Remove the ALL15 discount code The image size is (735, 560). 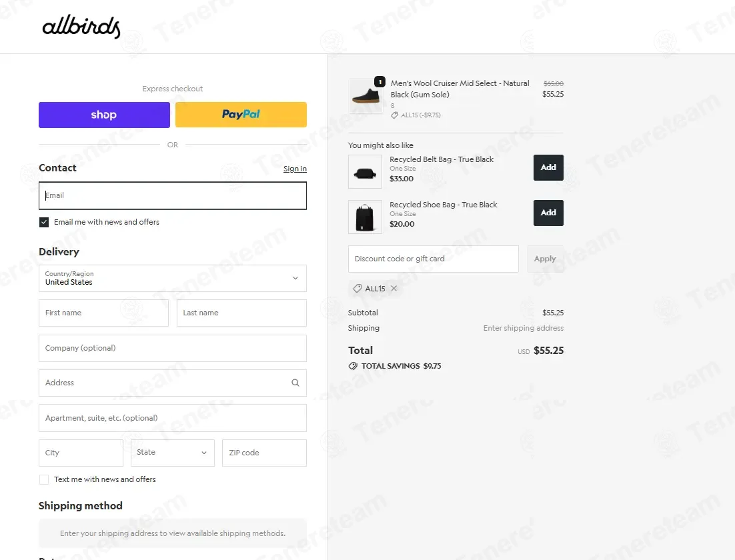[x=394, y=289]
